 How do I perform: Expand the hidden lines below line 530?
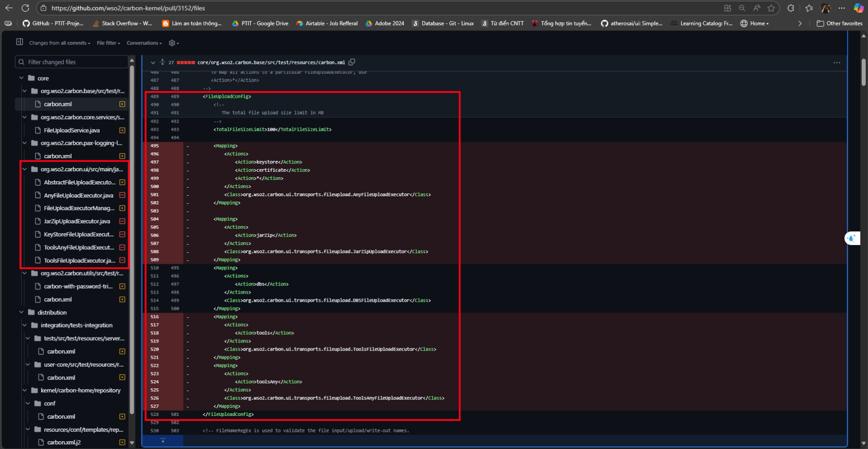coord(163,440)
